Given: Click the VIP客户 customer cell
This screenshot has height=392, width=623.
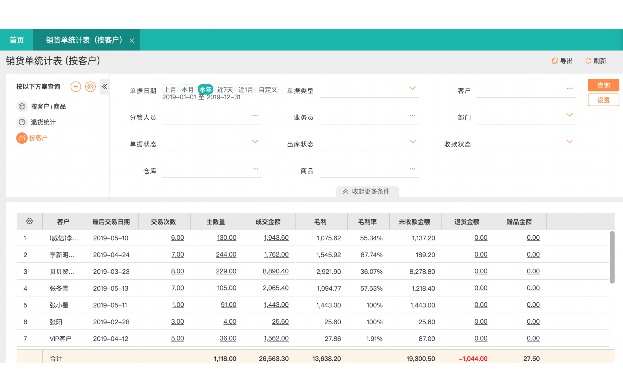Looking at the screenshot, I should [60, 338].
